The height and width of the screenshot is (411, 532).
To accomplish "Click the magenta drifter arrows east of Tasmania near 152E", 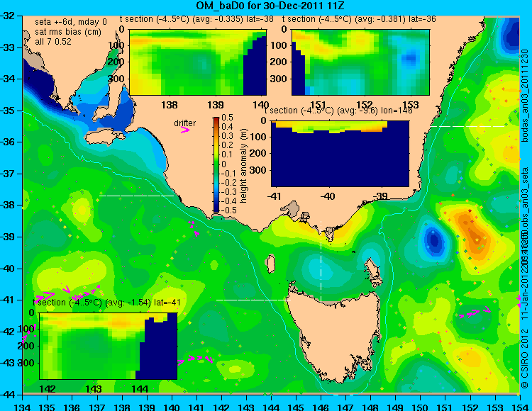I will 475,313.
